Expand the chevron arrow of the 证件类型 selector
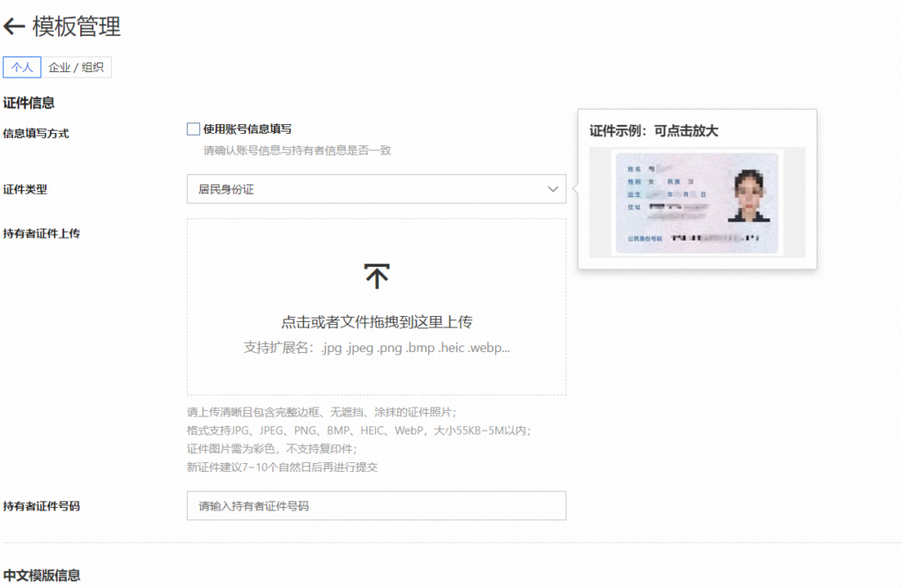902x588 pixels. point(552,189)
